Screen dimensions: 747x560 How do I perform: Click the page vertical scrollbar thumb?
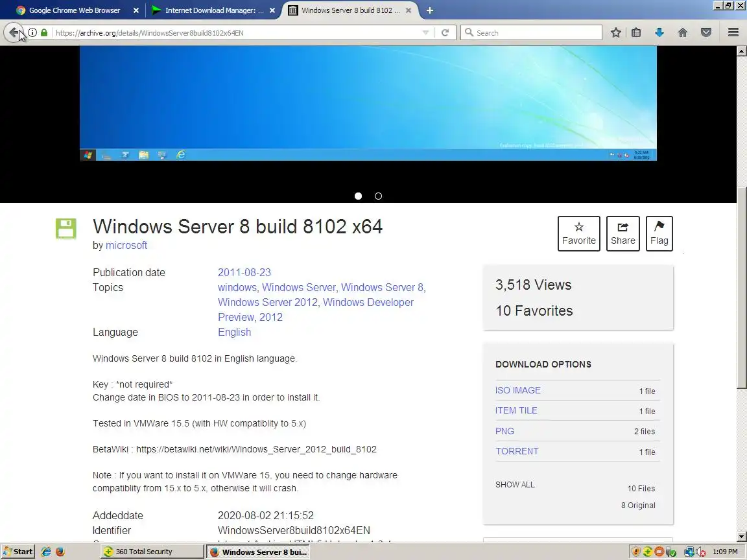(741, 288)
